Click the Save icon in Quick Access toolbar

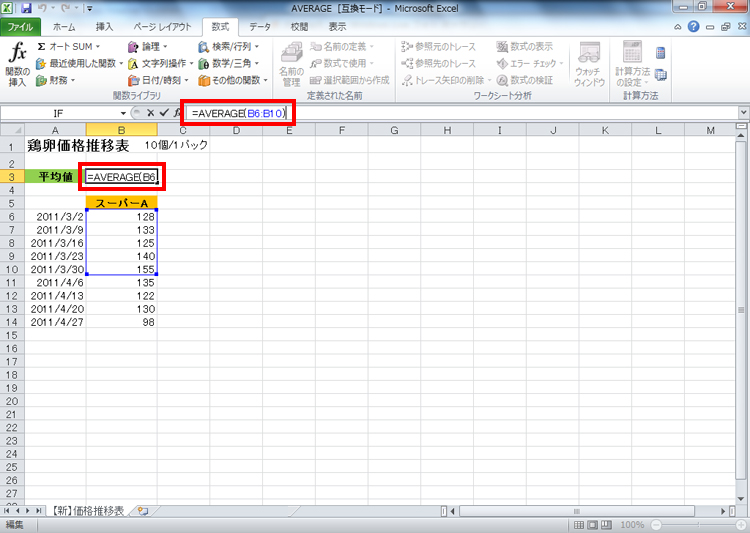click(26, 8)
